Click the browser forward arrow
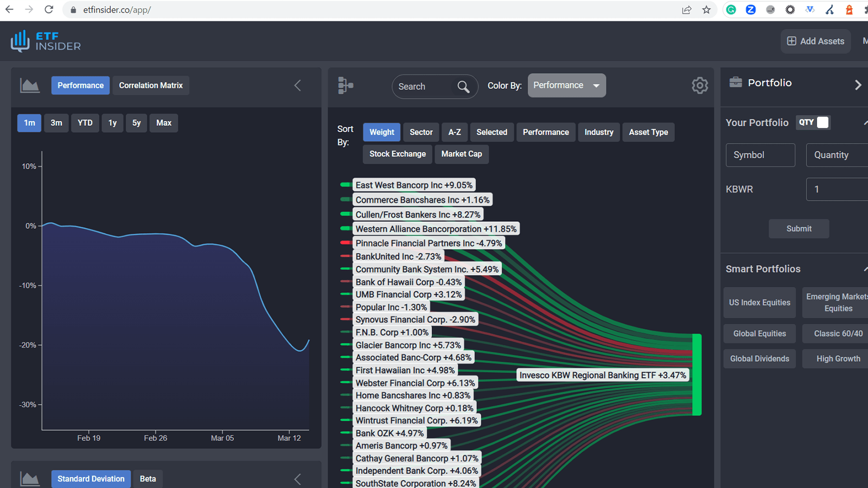The width and height of the screenshot is (868, 488). 29,10
